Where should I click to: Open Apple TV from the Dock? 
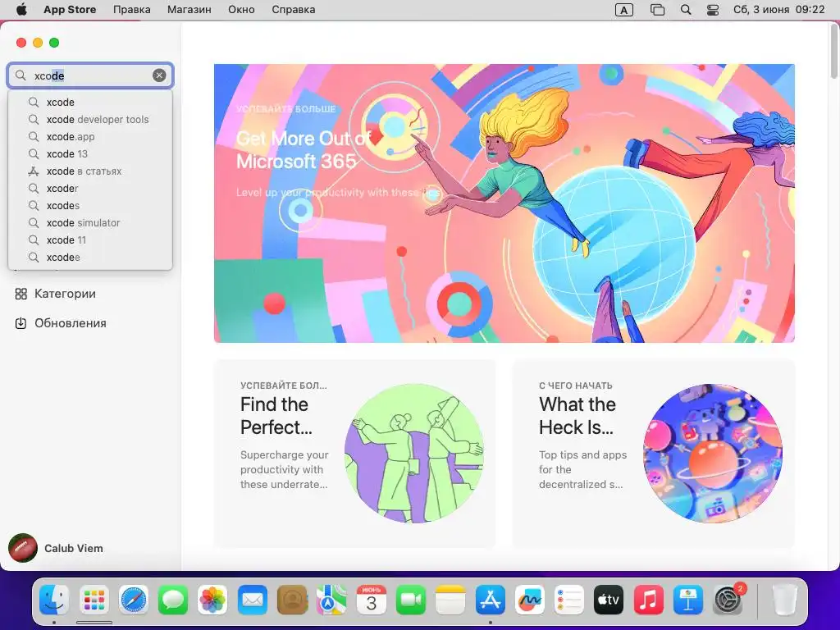click(609, 600)
